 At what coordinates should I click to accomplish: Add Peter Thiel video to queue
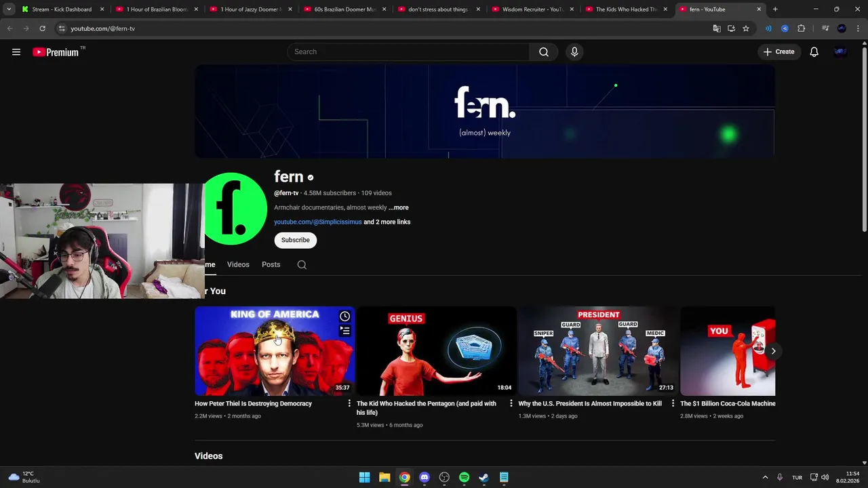(x=345, y=331)
